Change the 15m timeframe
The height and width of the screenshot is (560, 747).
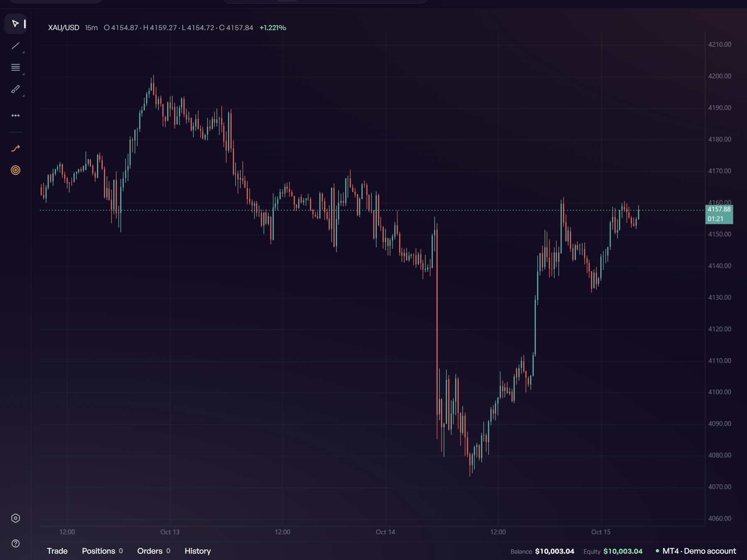[x=91, y=28]
